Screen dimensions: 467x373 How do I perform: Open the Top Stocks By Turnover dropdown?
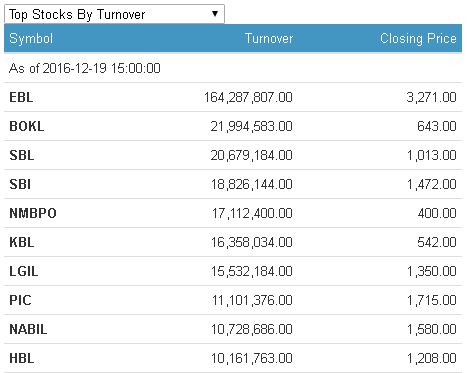point(114,14)
